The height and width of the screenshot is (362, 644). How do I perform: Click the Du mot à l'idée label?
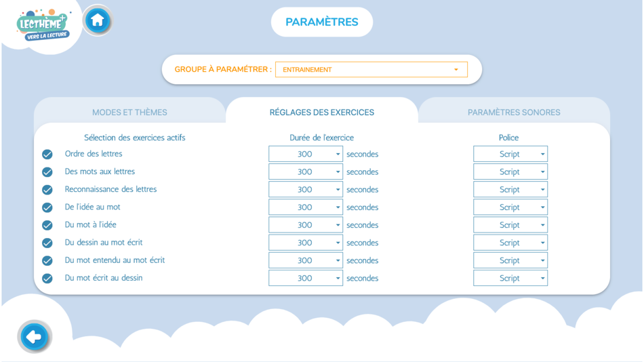point(90,225)
